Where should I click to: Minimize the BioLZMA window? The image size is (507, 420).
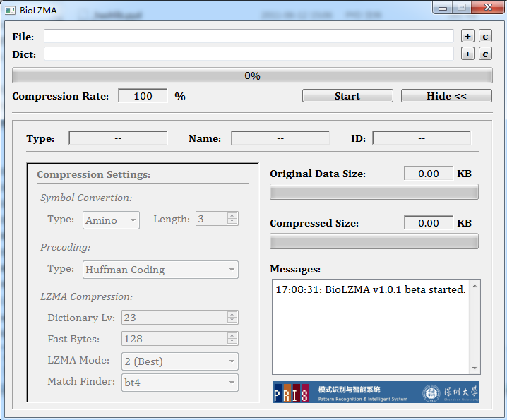coord(443,8)
